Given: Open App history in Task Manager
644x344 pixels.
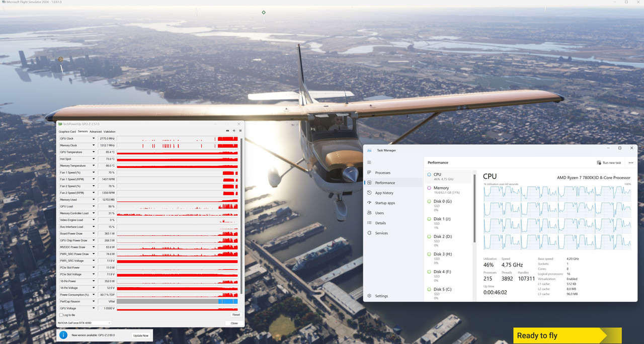Looking at the screenshot, I should pyautogui.click(x=392, y=193).
